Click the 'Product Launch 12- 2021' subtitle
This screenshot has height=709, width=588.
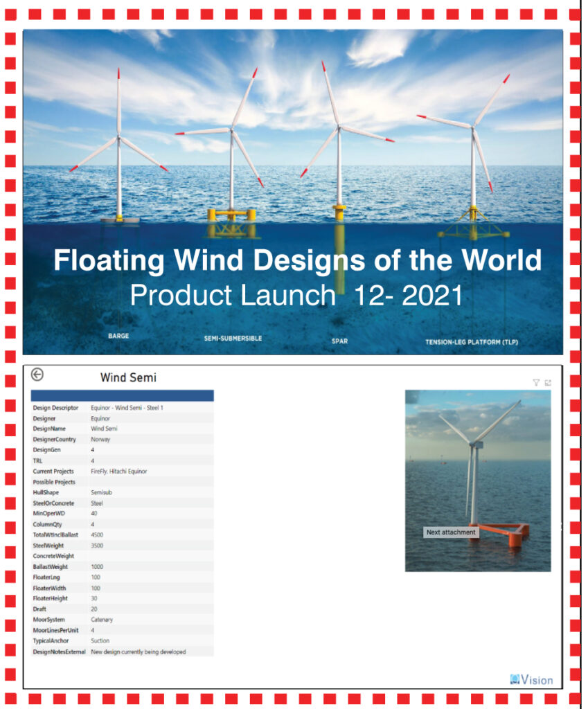point(296,295)
